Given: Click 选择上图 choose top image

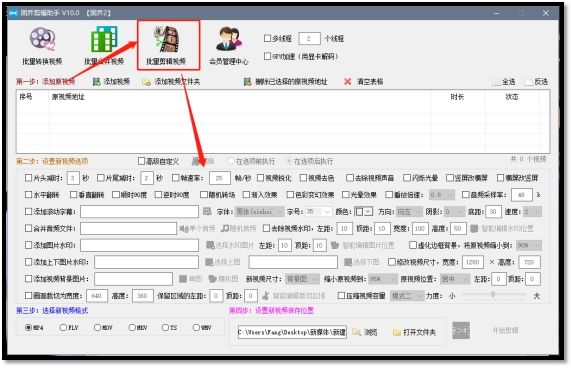Looking at the screenshot, I should pyautogui.click(x=223, y=262).
